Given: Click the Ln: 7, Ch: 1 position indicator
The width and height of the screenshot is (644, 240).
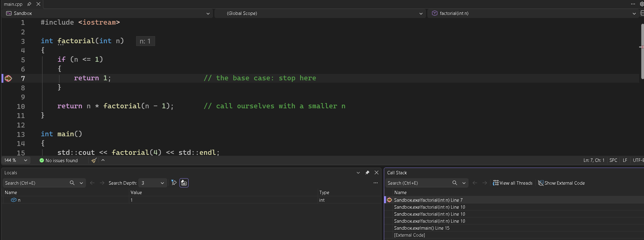Looking at the screenshot, I should (594, 160).
